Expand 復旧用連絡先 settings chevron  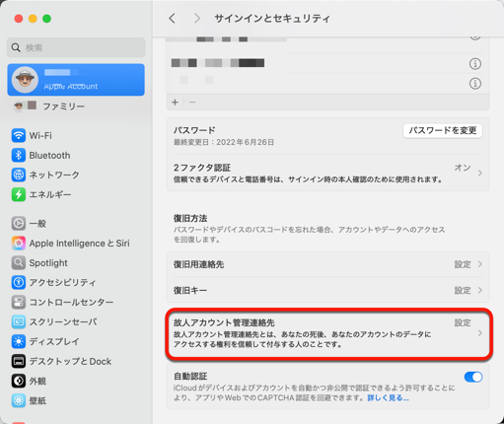[480, 264]
